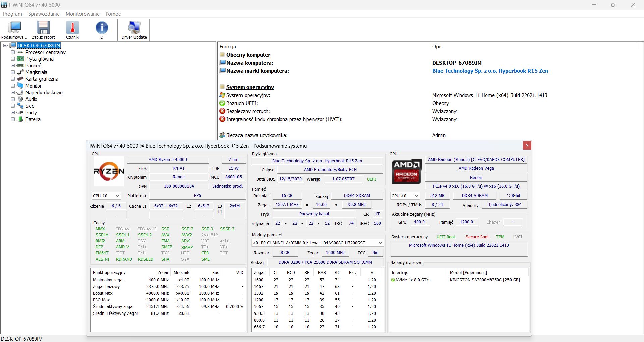
Task: Click the DDR4-3200 / PC4-25600 module type field
Action: coord(325,262)
